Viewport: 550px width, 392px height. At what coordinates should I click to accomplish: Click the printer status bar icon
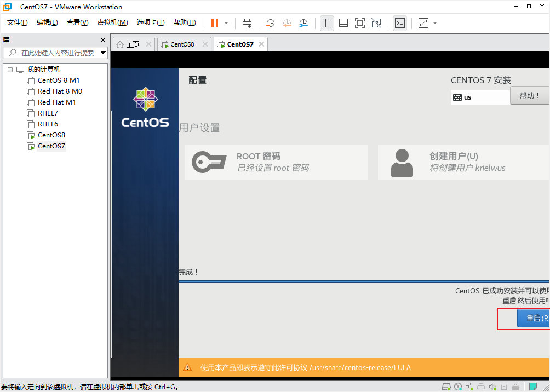[481, 387]
